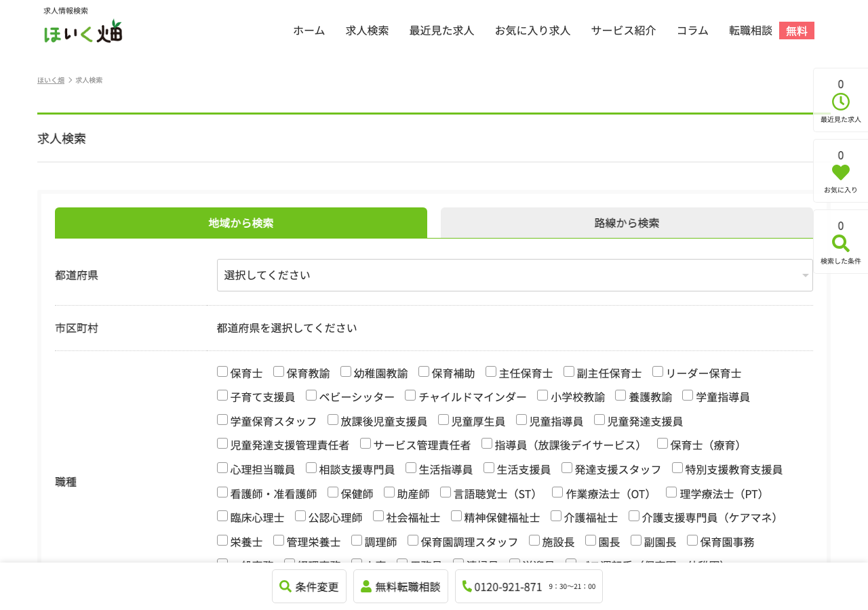Image resolution: width=868 pixels, height=610 pixels.
Task: Check the 放課後児童支援員 checkbox
Action: (333, 420)
